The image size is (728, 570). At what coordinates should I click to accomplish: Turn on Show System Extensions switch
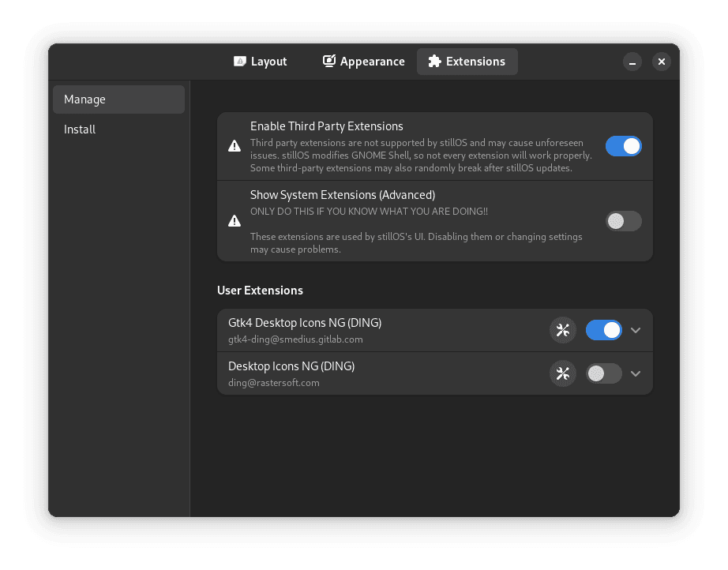coord(623,221)
